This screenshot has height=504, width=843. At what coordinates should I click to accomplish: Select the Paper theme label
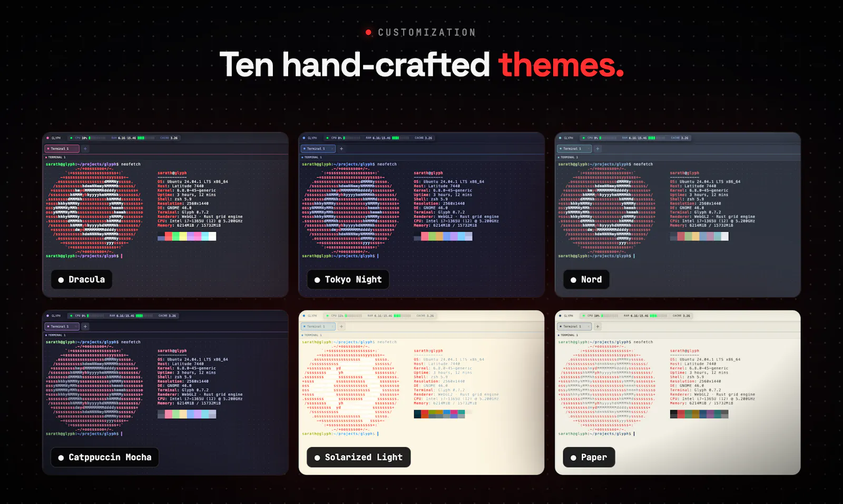[x=589, y=458]
